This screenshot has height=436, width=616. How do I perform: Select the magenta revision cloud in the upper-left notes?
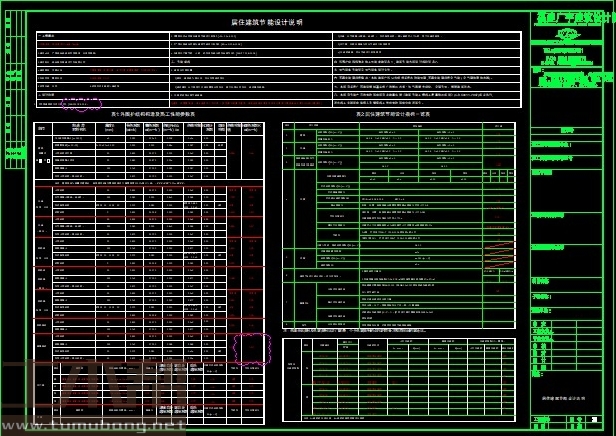point(82,102)
